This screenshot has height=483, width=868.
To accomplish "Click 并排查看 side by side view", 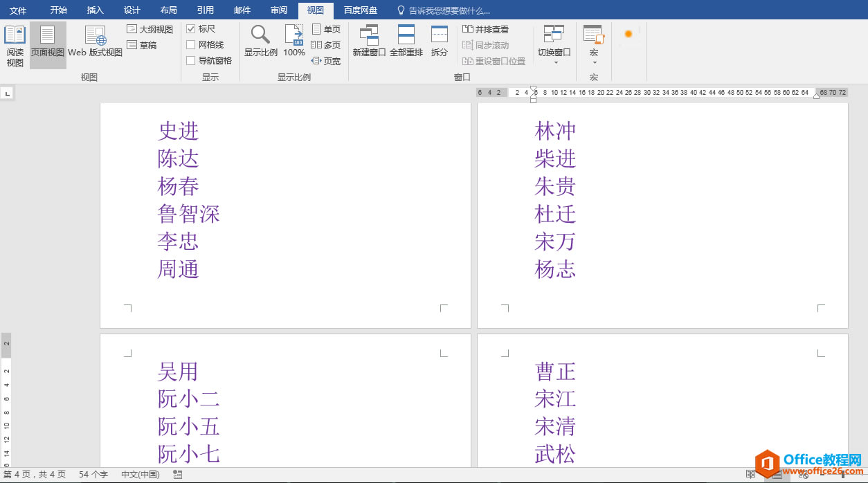I will tap(485, 29).
